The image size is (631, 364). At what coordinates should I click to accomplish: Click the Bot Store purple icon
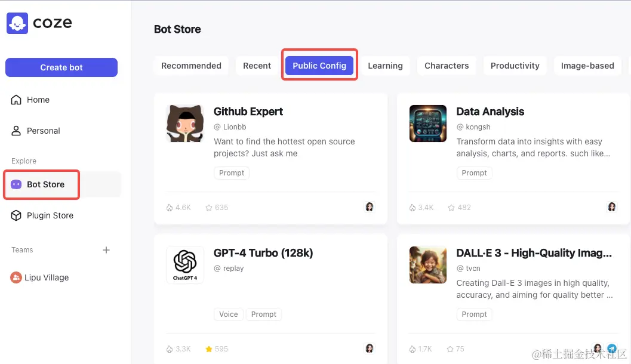click(16, 184)
